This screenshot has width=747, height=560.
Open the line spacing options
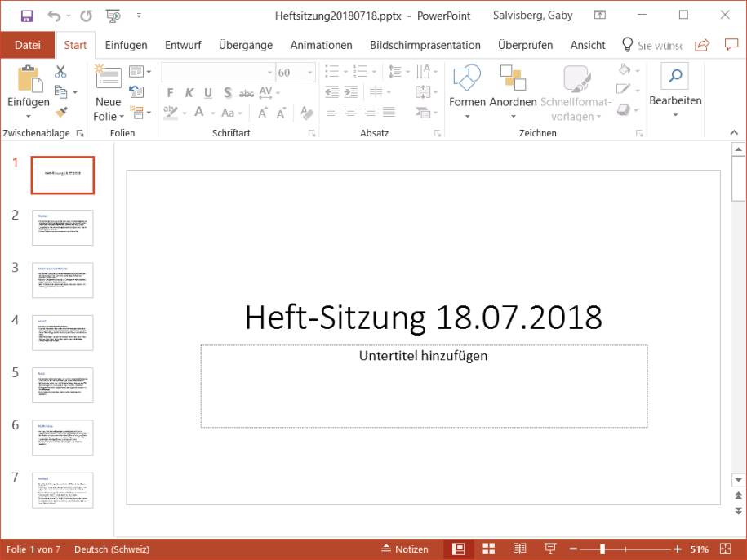[398, 72]
